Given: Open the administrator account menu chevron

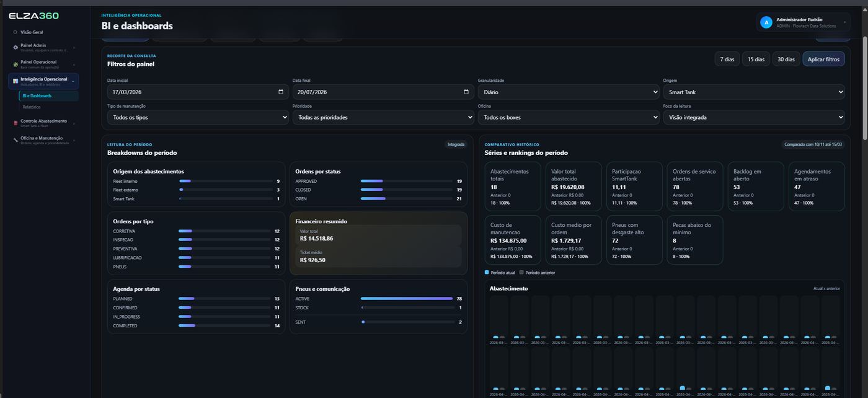Looking at the screenshot, I should pos(843,22).
